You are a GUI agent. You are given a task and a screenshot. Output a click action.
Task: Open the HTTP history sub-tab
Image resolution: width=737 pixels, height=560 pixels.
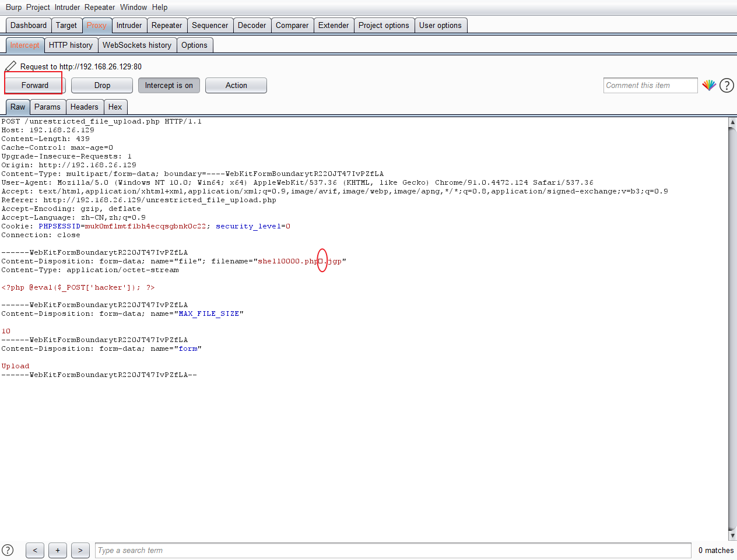(x=71, y=45)
